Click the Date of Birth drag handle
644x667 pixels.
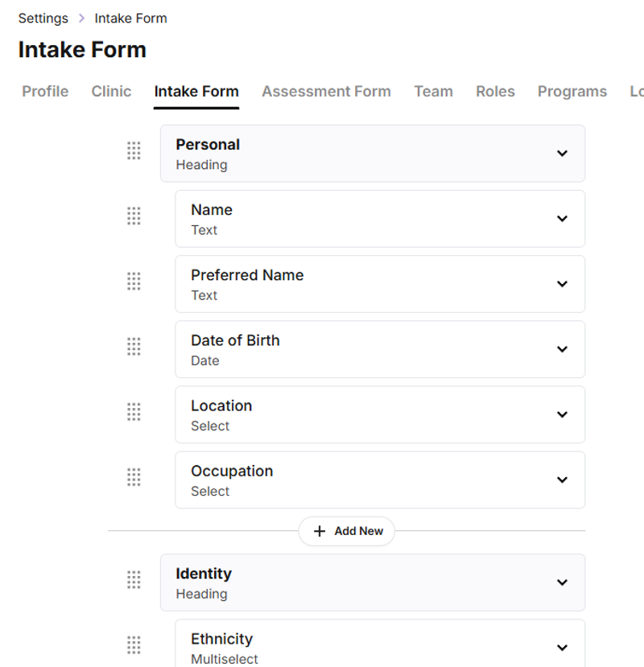click(x=134, y=346)
